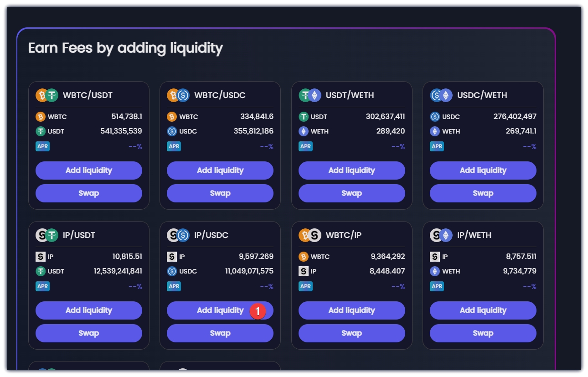Click the red number 1 annotation marker
This screenshot has height=377, width=588.
pos(258,312)
